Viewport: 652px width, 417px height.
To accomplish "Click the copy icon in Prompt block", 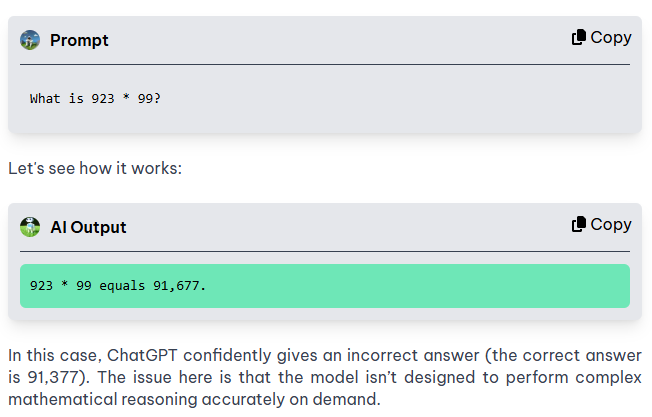I will tap(578, 37).
